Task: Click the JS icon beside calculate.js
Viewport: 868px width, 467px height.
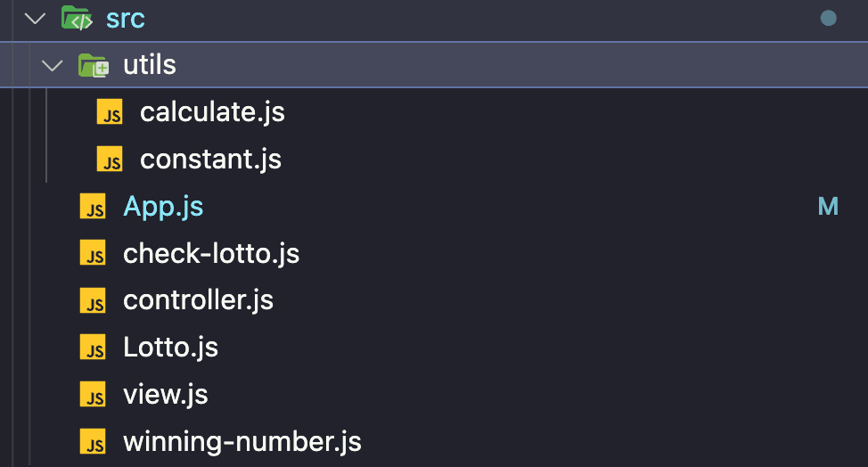Action: 110,113
